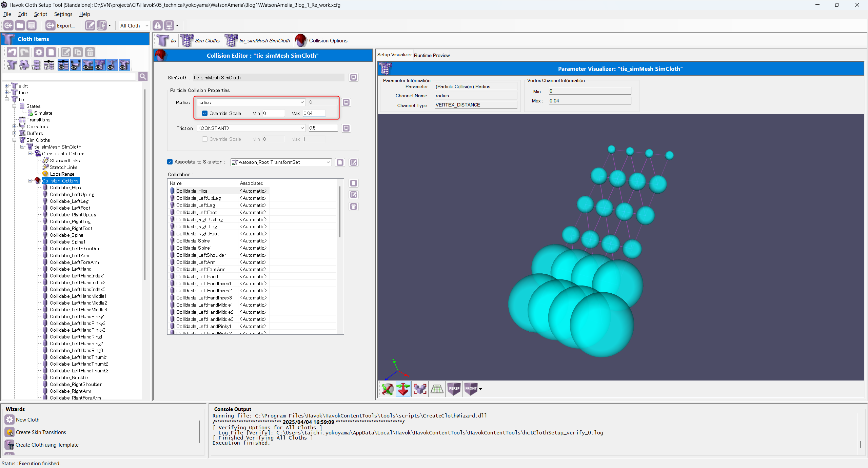The image size is (868, 468).
Task: Click the PERSP view cube icon
Action: point(454,389)
